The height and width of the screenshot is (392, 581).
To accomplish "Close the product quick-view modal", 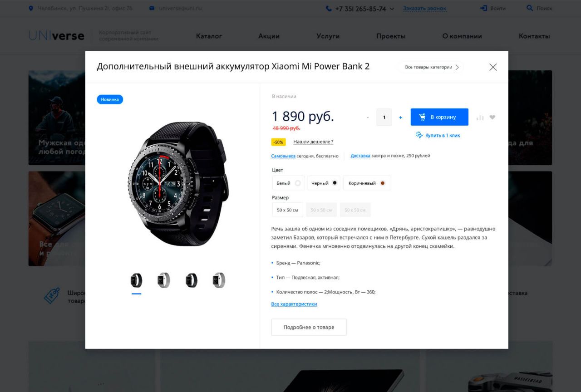I will click(493, 67).
